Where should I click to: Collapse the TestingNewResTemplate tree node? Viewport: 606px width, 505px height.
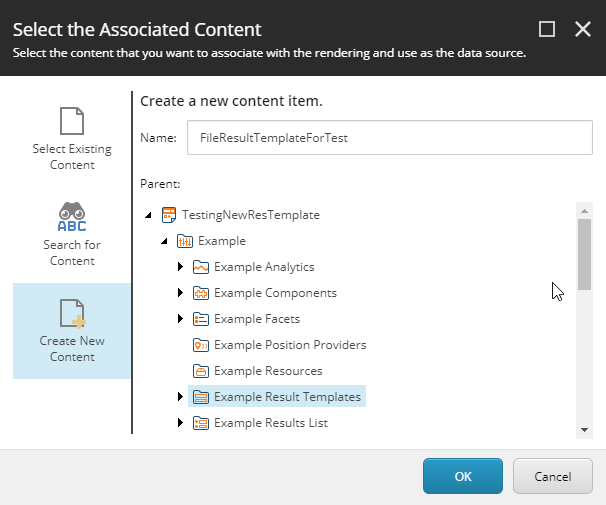148,215
